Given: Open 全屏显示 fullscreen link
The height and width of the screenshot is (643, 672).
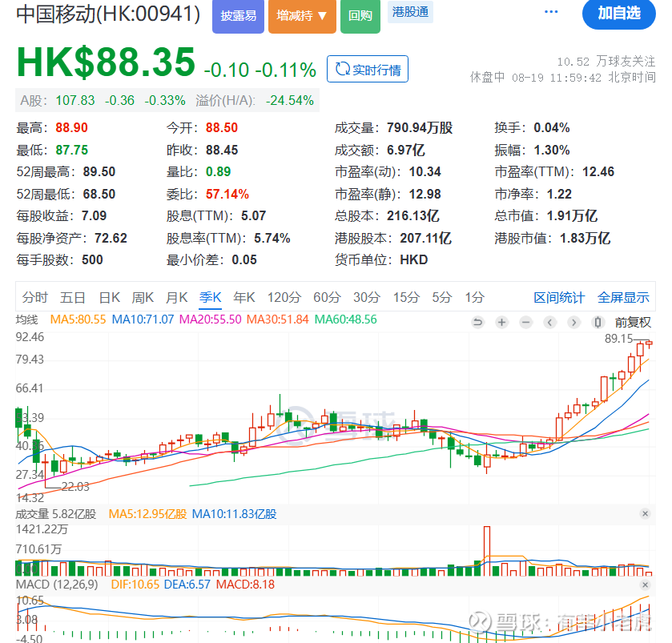Looking at the screenshot, I should click(624, 297).
